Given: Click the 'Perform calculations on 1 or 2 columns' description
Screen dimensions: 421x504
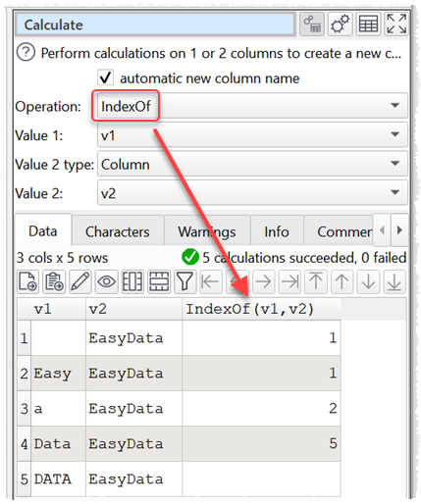Looking at the screenshot, I should click(221, 53).
